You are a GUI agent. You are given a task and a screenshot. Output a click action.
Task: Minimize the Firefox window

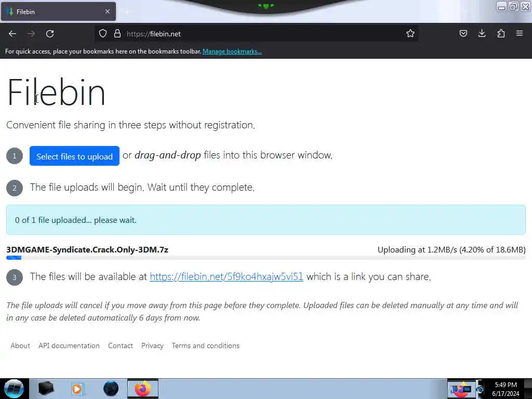[501, 6]
